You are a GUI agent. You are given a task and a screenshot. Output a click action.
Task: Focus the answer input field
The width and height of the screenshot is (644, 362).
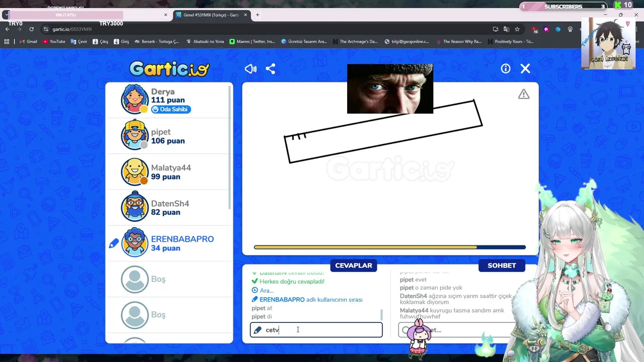pyautogui.click(x=316, y=330)
